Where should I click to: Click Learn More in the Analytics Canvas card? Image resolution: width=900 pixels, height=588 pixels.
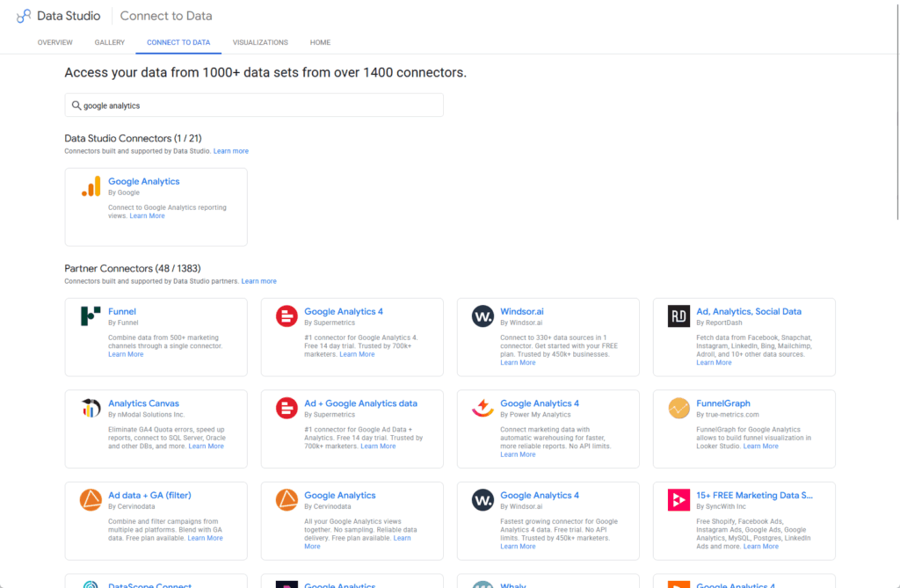pos(206,446)
